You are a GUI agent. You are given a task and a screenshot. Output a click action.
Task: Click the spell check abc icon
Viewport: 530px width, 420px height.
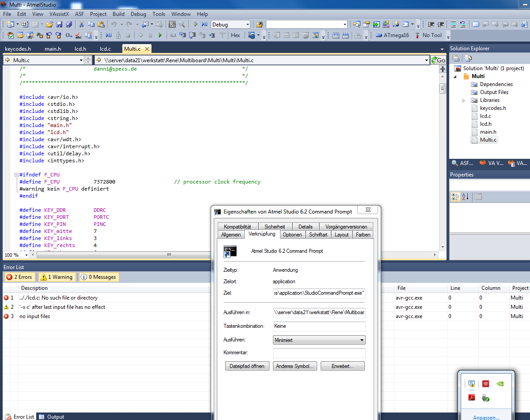point(78,35)
